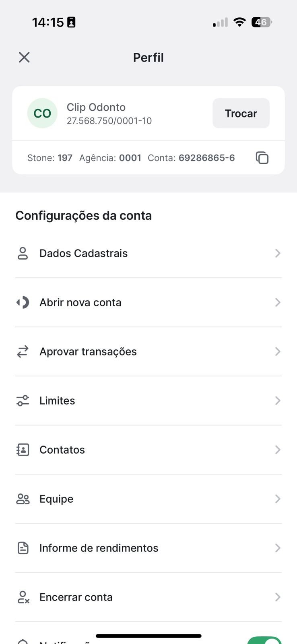Toggle the green notifications switch
The height and width of the screenshot is (644, 297).
pos(264,640)
